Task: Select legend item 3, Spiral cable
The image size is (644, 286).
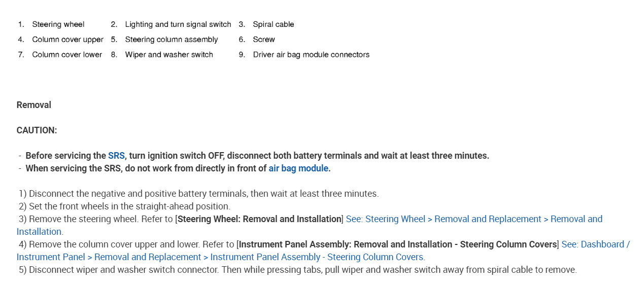Action: tap(273, 24)
